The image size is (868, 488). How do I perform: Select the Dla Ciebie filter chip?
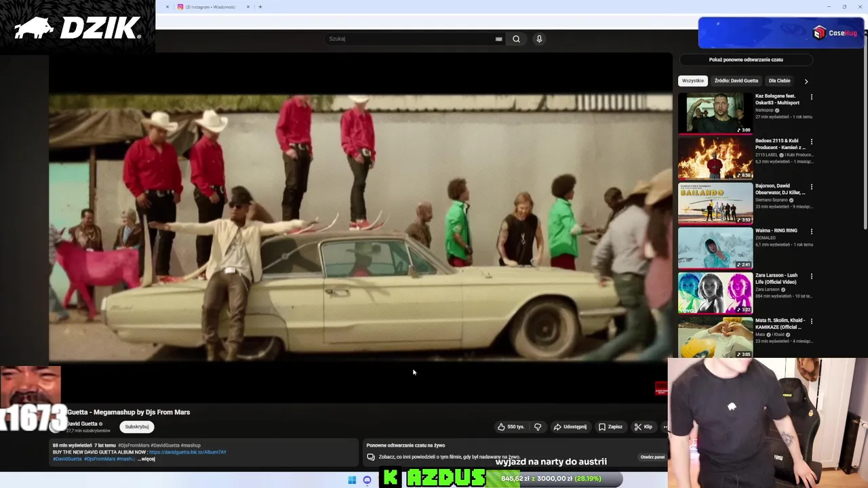click(x=779, y=81)
